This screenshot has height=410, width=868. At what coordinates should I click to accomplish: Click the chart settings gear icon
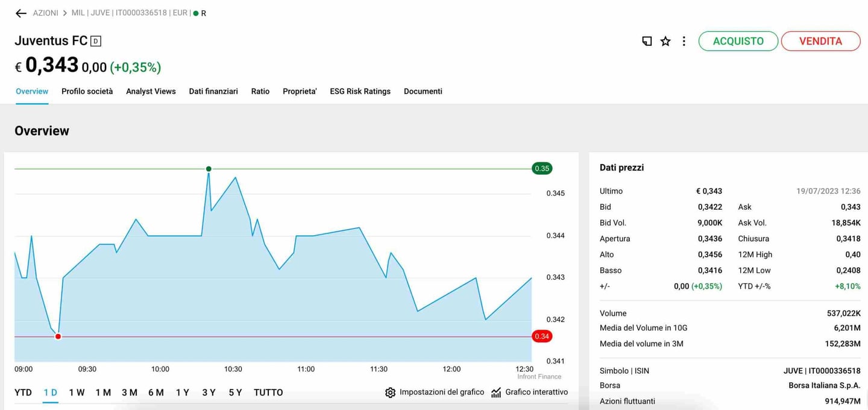pos(390,393)
